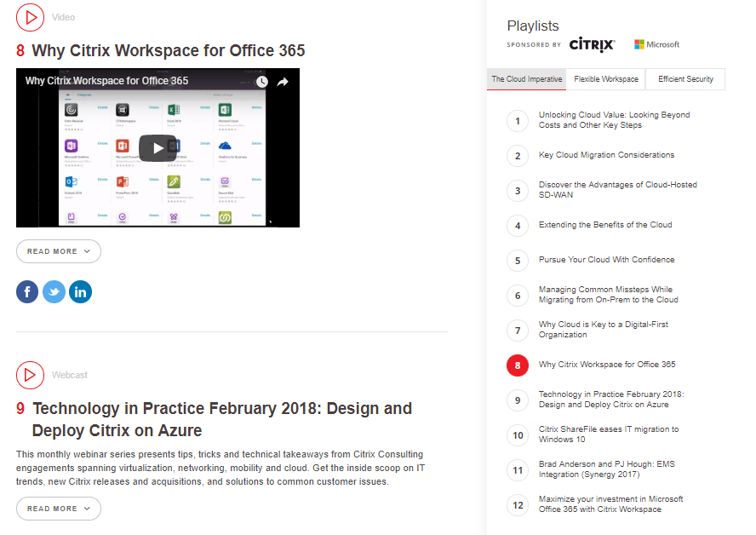This screenshot has width=756, height=535.
Task: Click the Citrix sponsor logo
Action: tap(592, 44)
